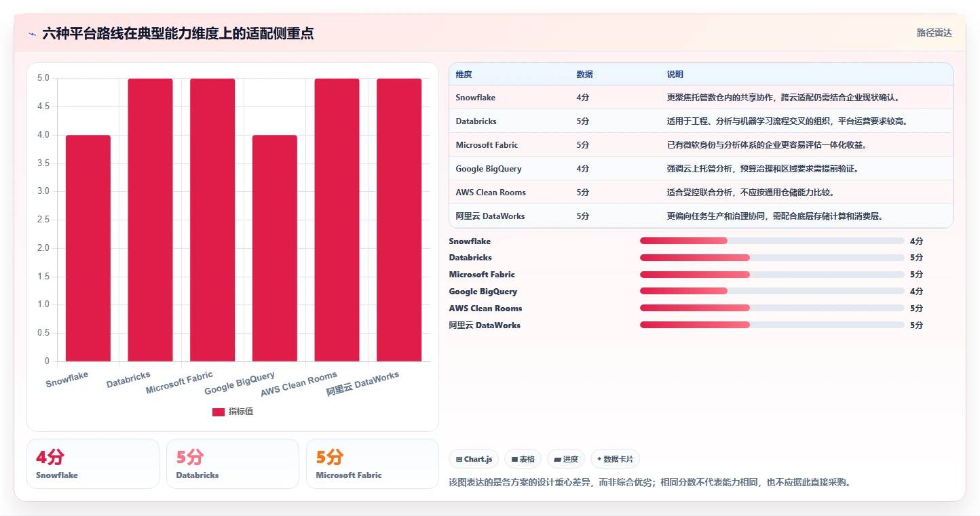Click the 进度 tag chip
980x516 pixels.
(x=566, y=459)
